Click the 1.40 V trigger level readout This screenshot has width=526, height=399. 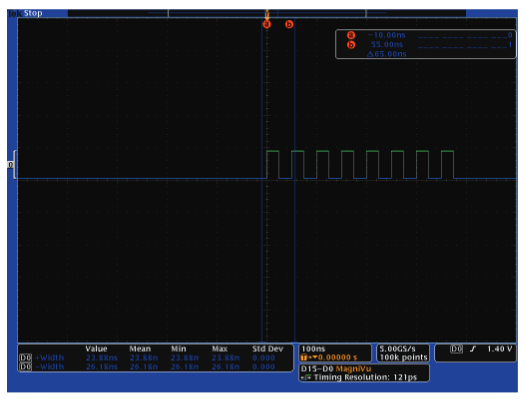pyautogui.click(x=500, y=349)
